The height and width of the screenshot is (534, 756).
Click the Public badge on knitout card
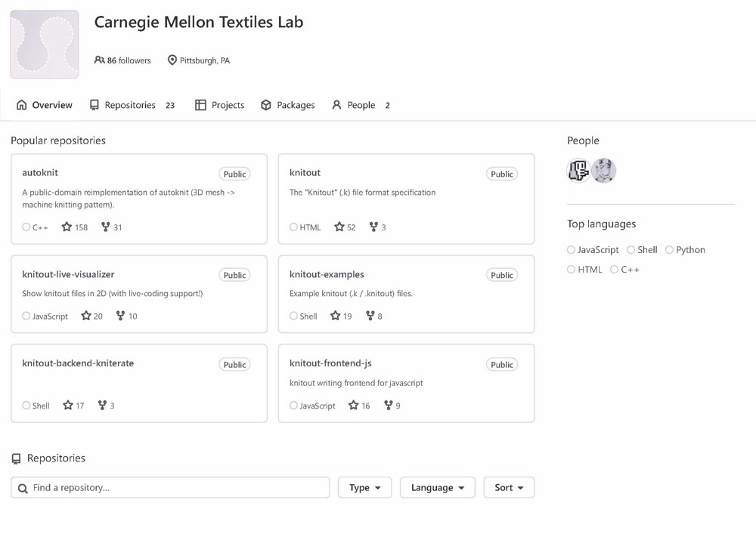click(x=502, y=174)
